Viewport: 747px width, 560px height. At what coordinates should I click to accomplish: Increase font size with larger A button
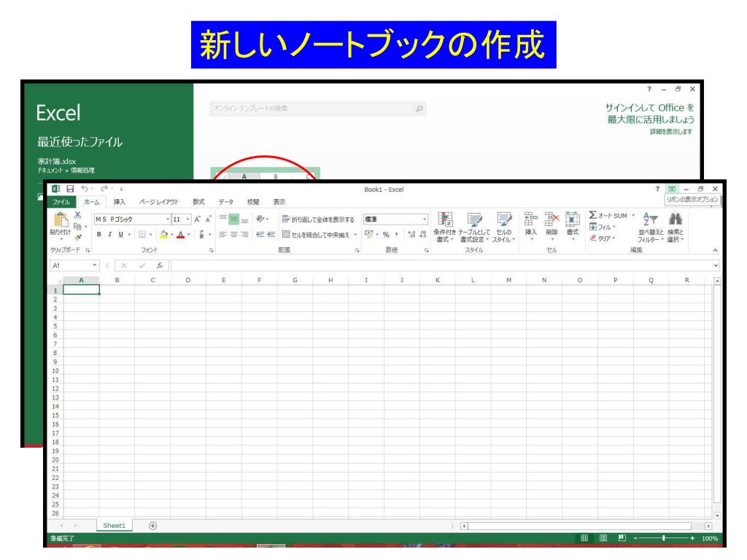click(197, 219)
